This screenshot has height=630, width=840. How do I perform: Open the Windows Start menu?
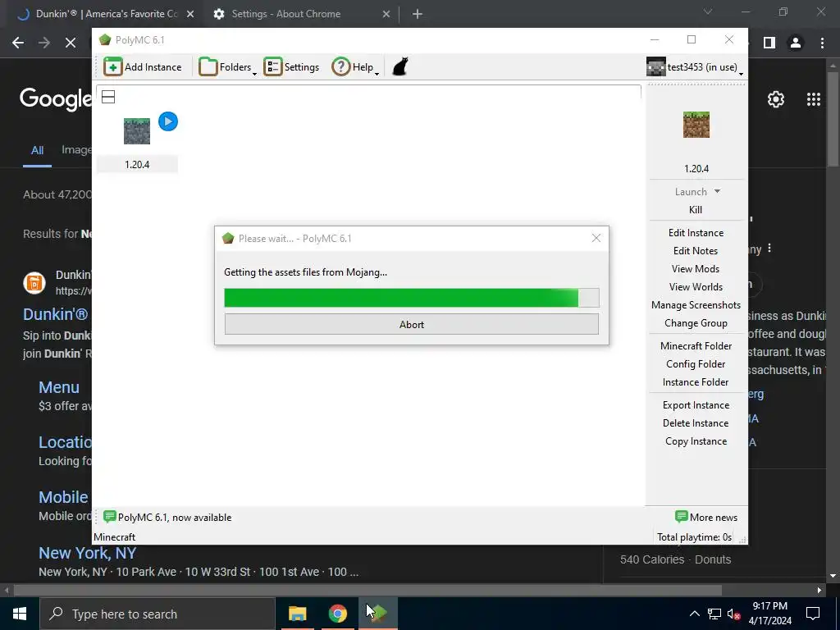(20, 614)
